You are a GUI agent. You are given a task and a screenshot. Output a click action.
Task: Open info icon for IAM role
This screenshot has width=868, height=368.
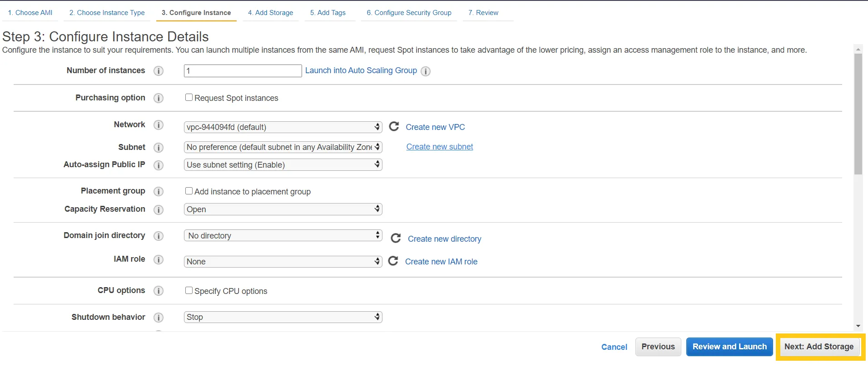tap(159, 259)
